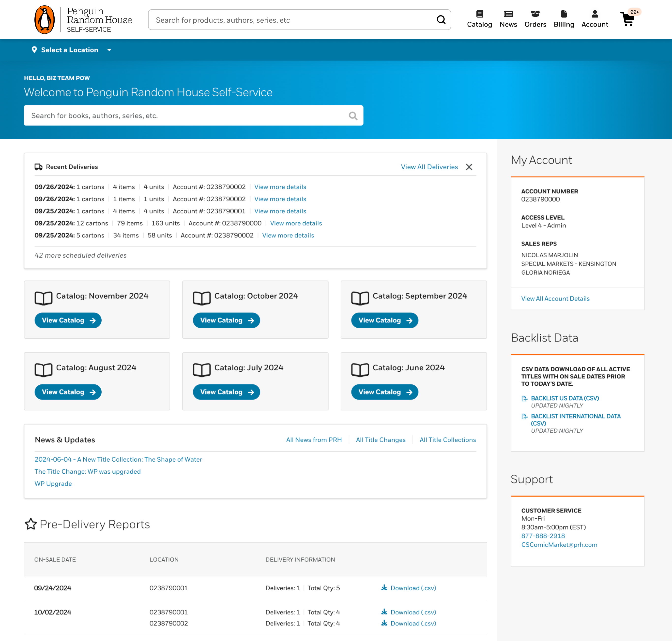The width and height of the screenshot is (672, 641).
Task: Open View All Account Details
Action: click(x=555, y=299)
